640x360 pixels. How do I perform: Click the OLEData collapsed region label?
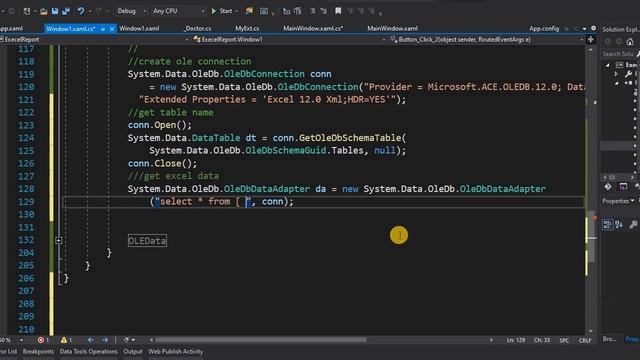tap(147, 241)
